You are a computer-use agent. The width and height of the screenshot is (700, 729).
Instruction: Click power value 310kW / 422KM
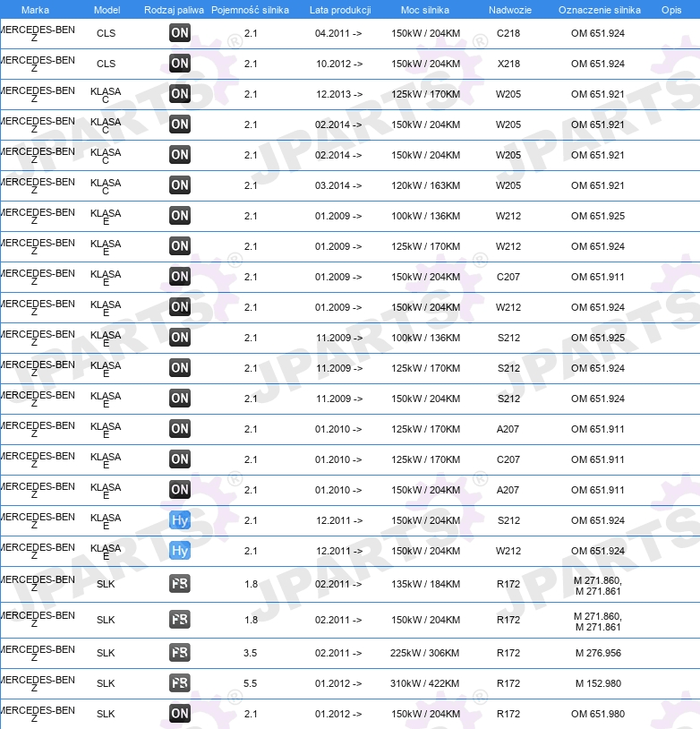[x=425, y=683]
